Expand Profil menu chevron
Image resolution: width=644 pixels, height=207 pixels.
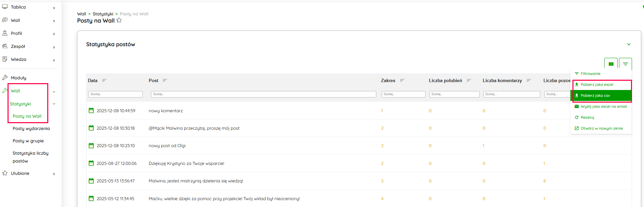pos(54,34)
